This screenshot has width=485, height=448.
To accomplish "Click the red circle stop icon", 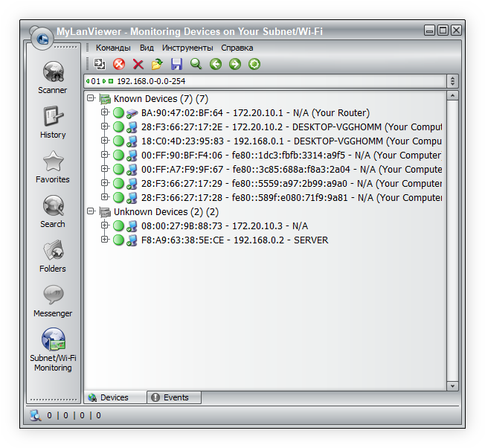I will tap(119, 64).
